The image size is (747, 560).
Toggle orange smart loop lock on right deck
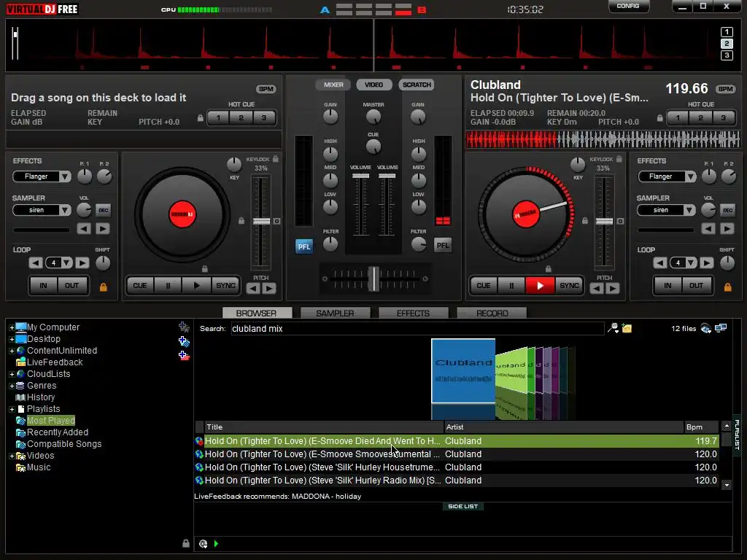[x=727, y=287]
